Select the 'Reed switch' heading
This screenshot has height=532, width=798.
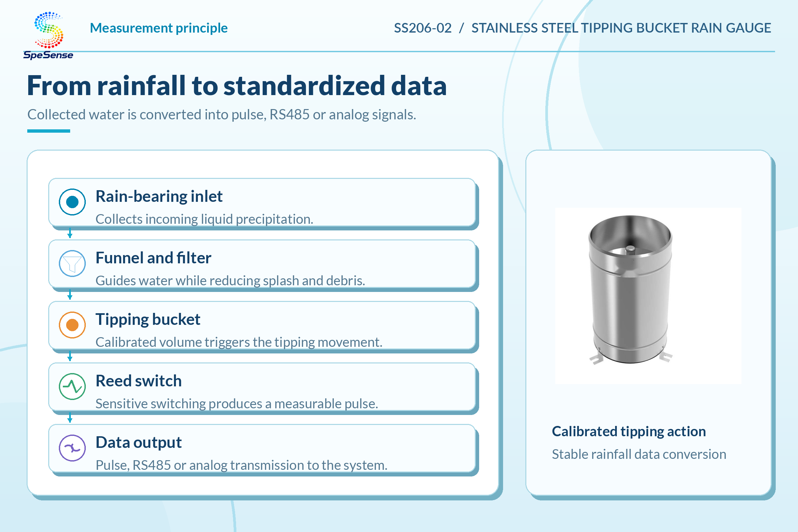(x=139, y=381)
